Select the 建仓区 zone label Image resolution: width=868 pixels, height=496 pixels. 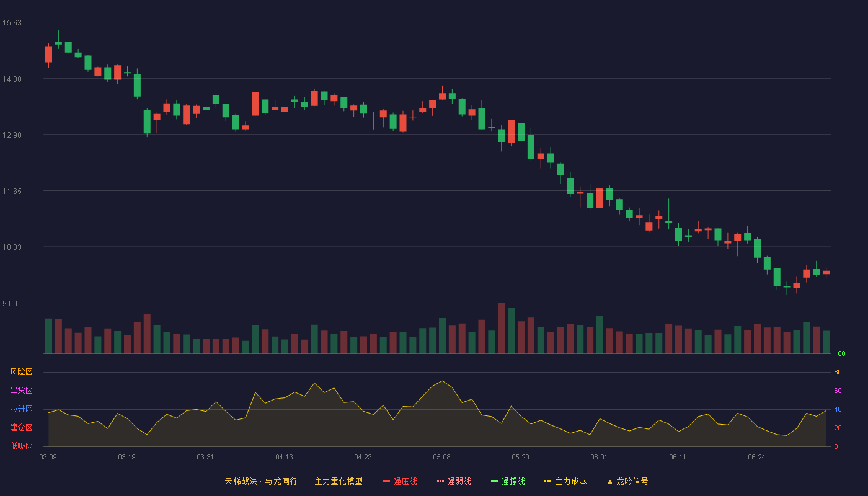point(21,428)
